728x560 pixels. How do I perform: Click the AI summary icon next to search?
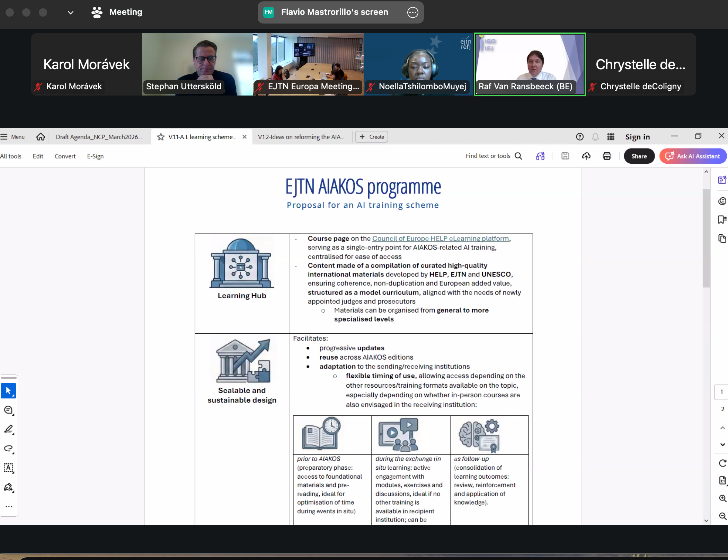[x=540, y=156]
